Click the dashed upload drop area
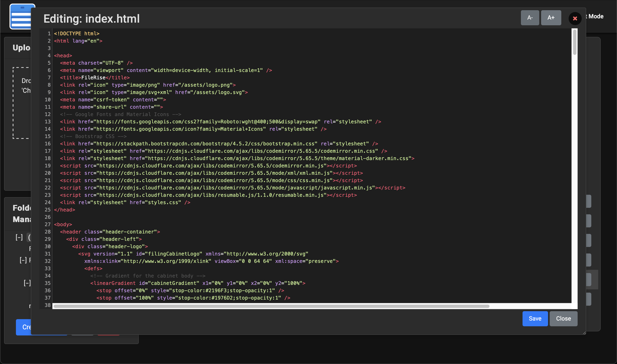 point(22,103)
